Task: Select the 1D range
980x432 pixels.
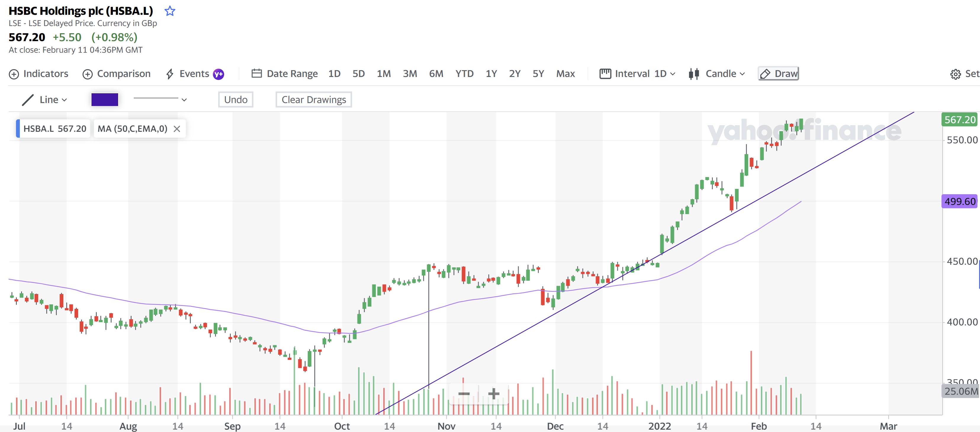Action: click(x=334, y=73)
